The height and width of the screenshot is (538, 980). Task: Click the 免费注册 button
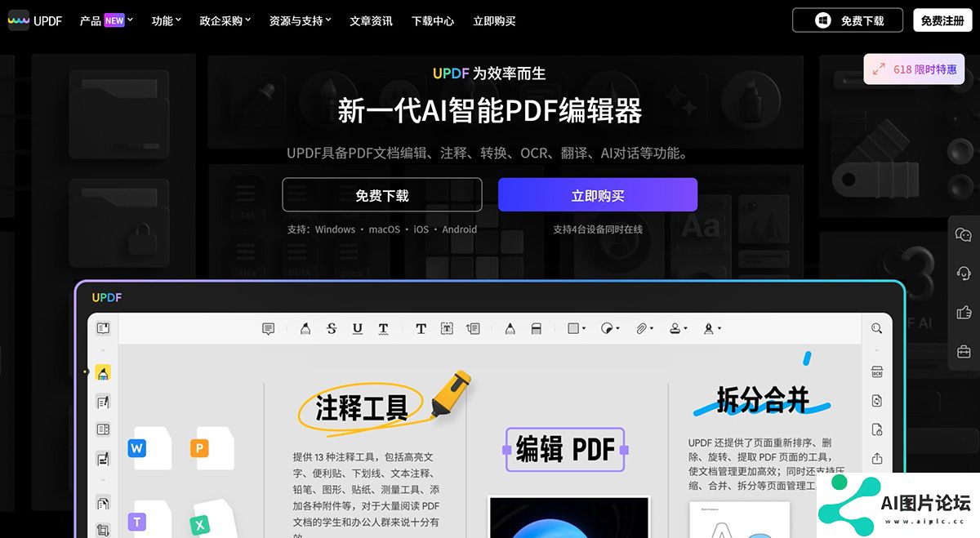click(x=942, y=20)
